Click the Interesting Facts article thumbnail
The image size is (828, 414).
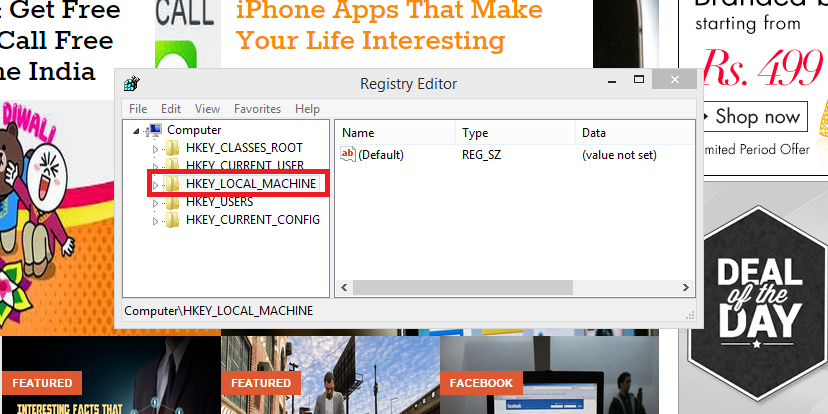click(x=111, y=375)
